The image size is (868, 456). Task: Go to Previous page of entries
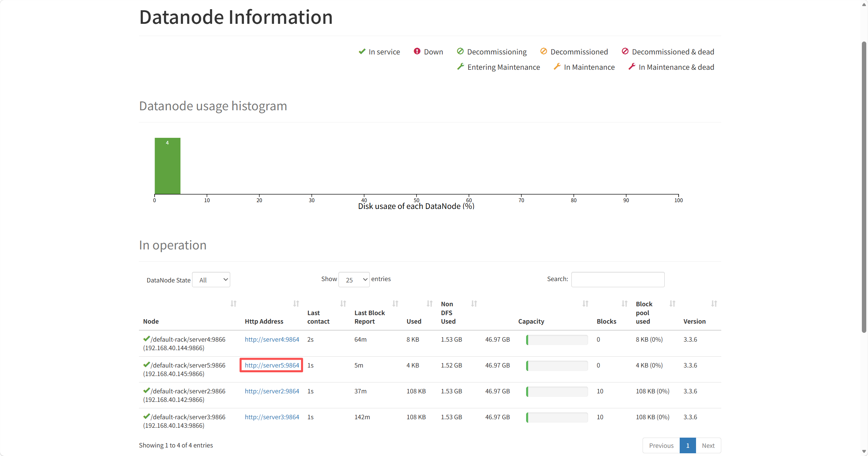coord(661,445)
